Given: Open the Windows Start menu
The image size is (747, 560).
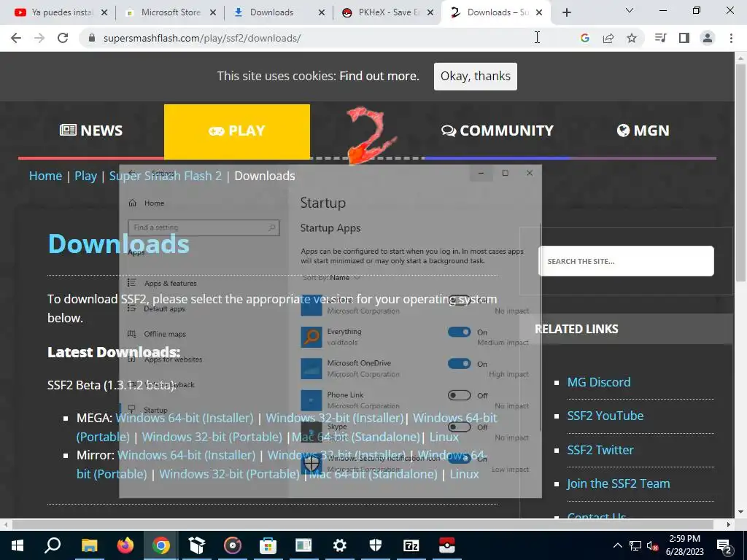Looking at the screenshot, I should click(x=18, y=545).
